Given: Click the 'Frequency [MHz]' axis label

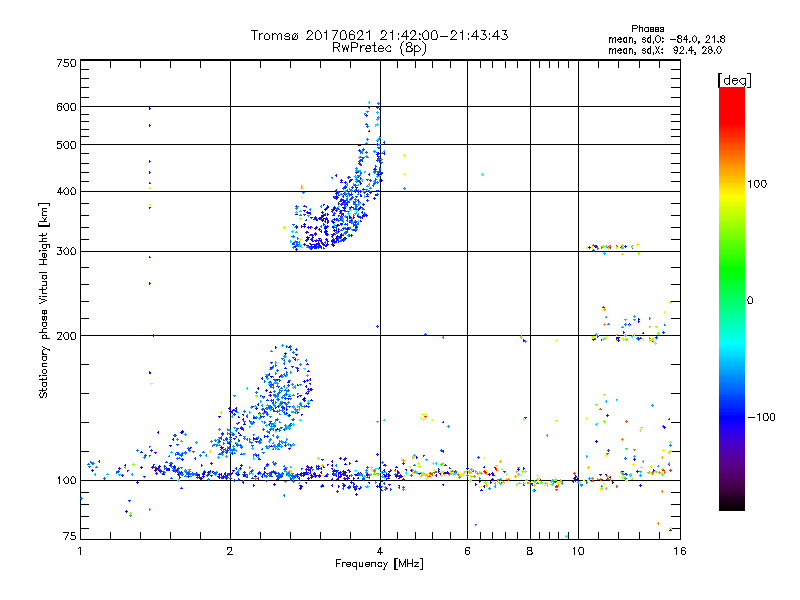Looking at the screenshot, I should click(x=379, y=563).
